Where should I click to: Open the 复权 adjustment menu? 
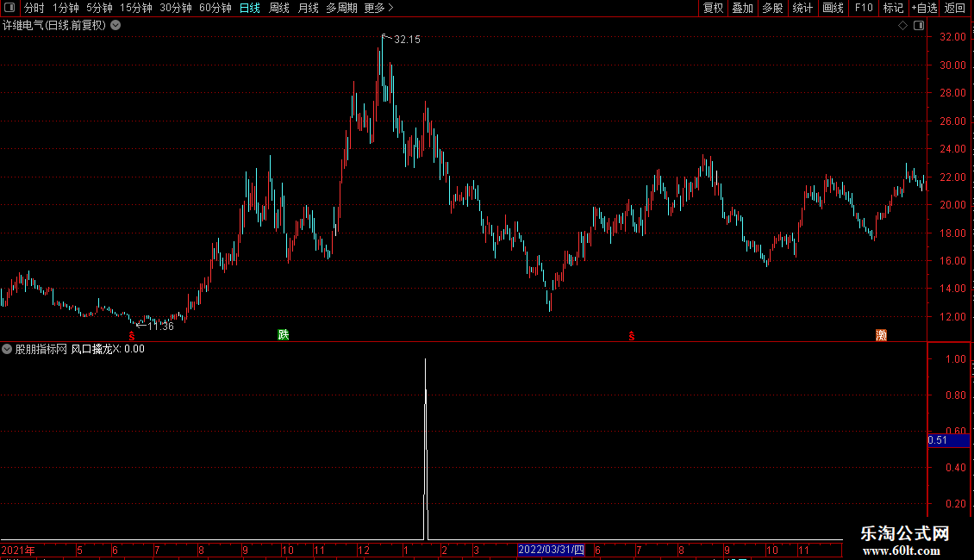pyautogui.click(x=713, y=8)
